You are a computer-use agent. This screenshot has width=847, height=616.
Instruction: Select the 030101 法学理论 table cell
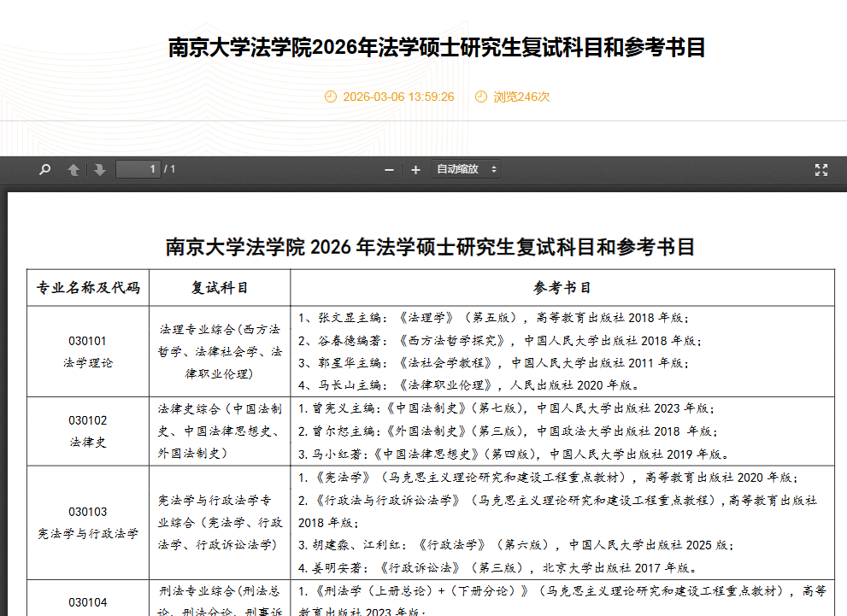pos(88,351)
